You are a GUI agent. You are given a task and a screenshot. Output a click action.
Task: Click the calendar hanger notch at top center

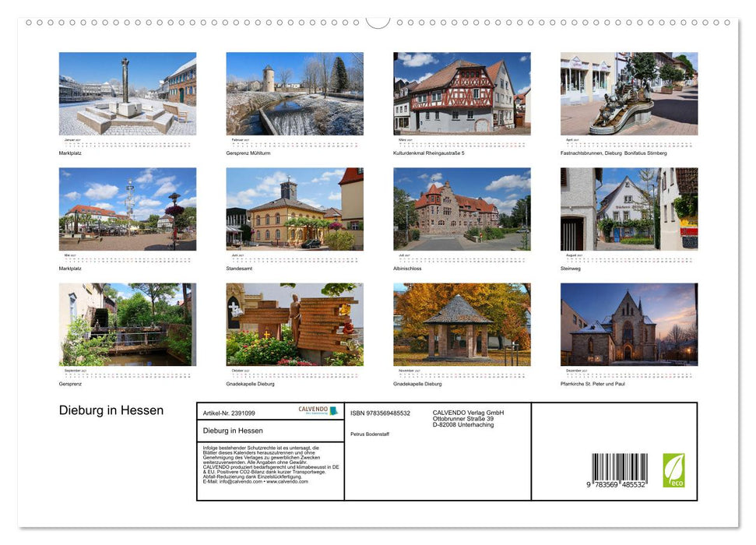click(x=378, y=23)
